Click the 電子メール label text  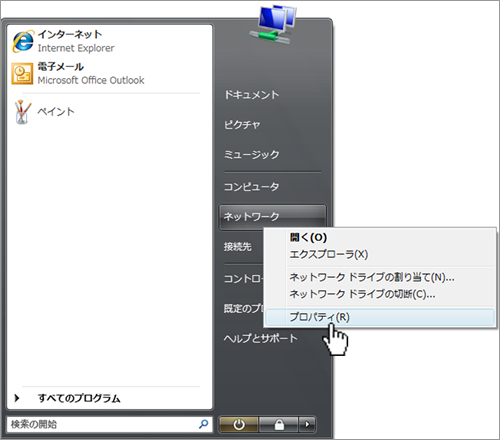pos(61,67)
